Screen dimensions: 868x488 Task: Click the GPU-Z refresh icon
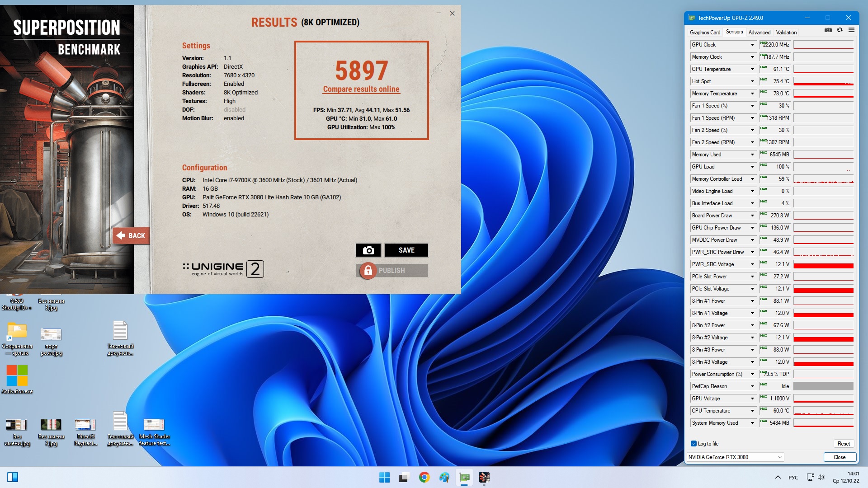click(x=840, y=30)
